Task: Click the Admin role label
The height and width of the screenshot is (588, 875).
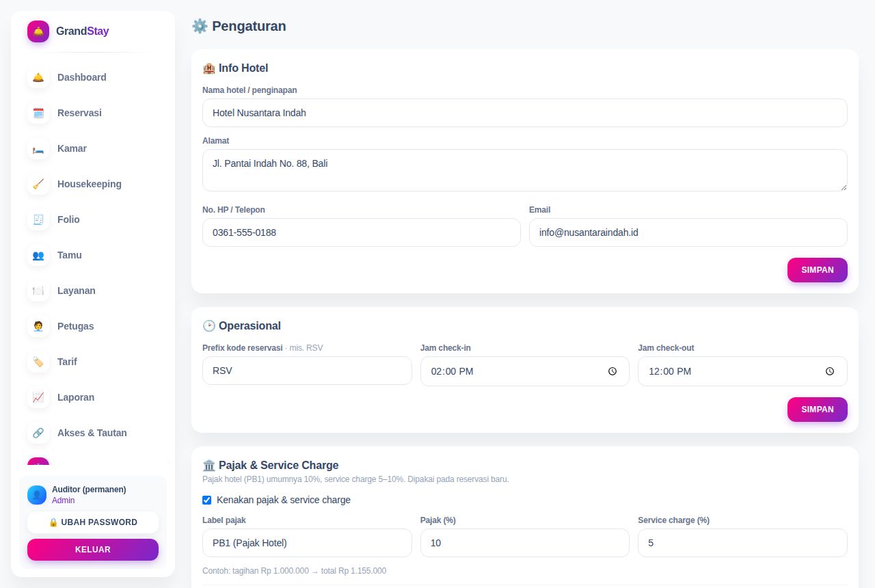Action: (63, 500)
